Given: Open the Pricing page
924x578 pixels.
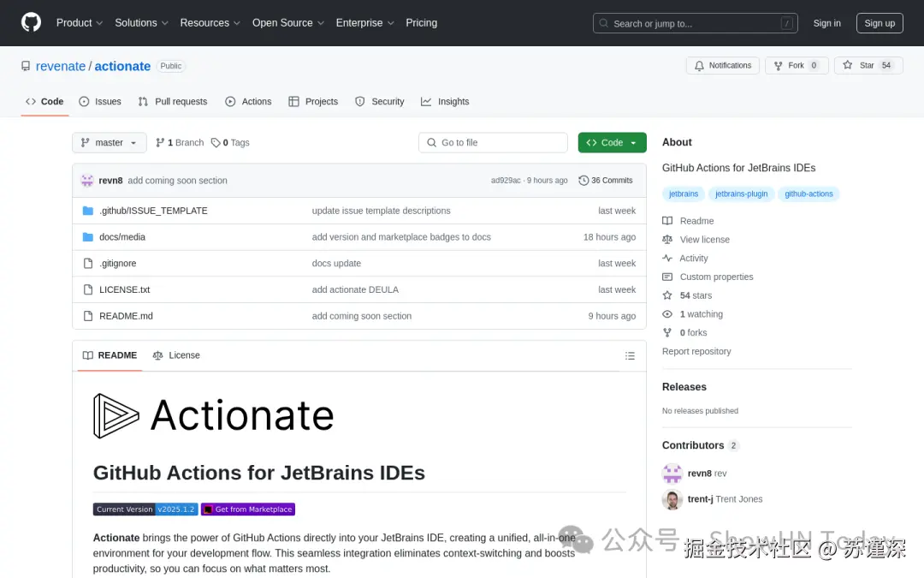Looking at the screenshot, I should (421, 23).
